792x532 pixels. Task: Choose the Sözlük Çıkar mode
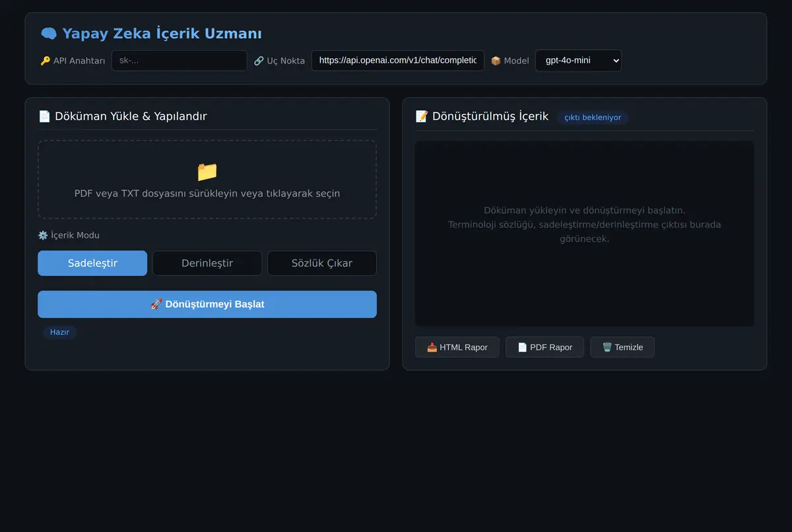pyautogui.click(x=322, y=263)
